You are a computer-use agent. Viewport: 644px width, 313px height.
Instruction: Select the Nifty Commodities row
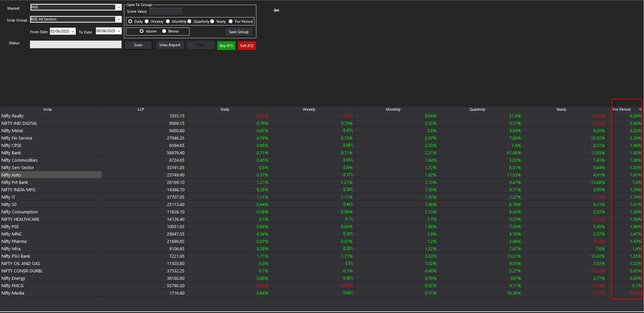point(321,160)
